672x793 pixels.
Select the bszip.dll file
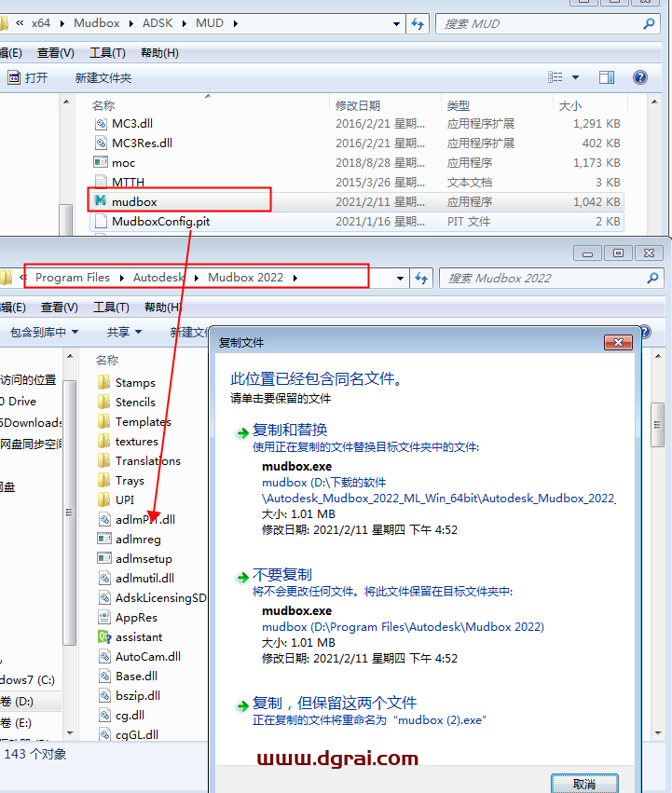138,696
